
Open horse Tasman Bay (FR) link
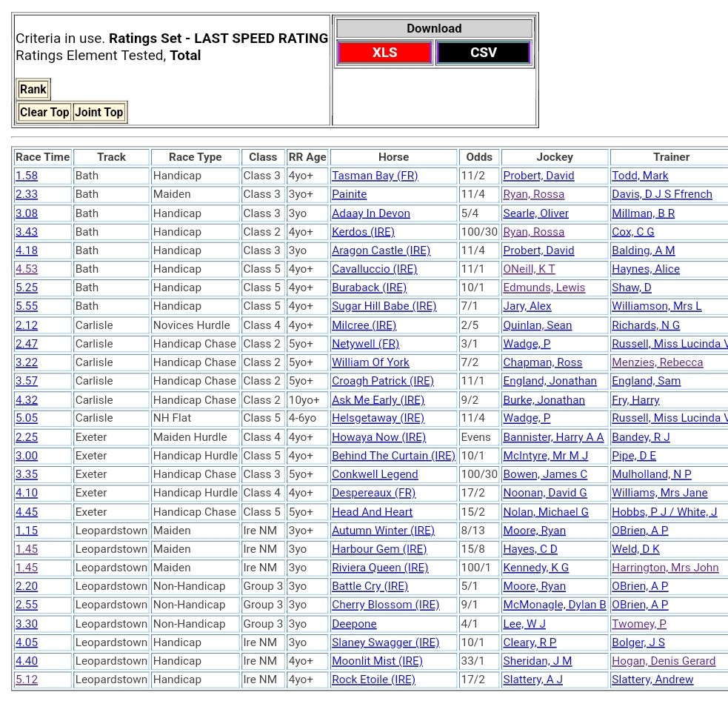375,176
